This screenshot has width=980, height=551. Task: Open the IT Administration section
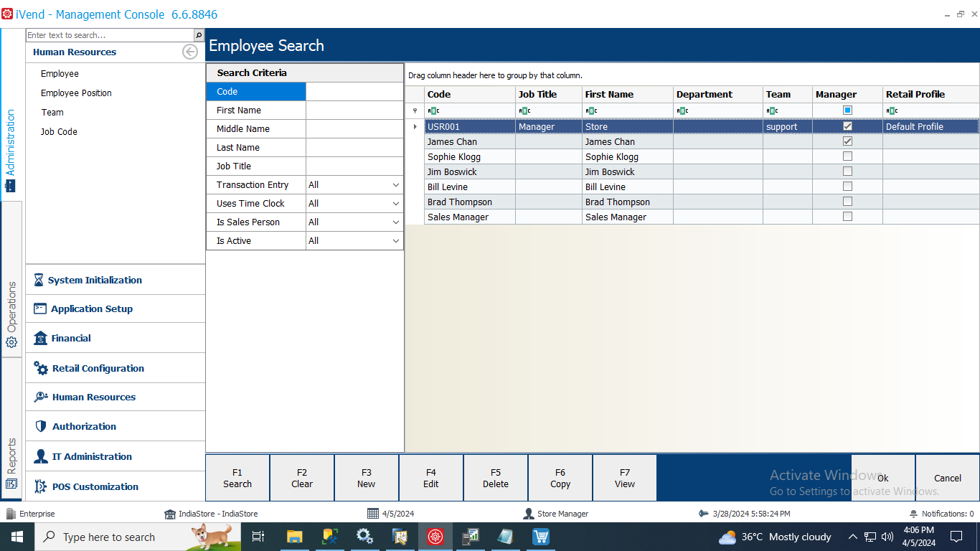tap(92, 457)
